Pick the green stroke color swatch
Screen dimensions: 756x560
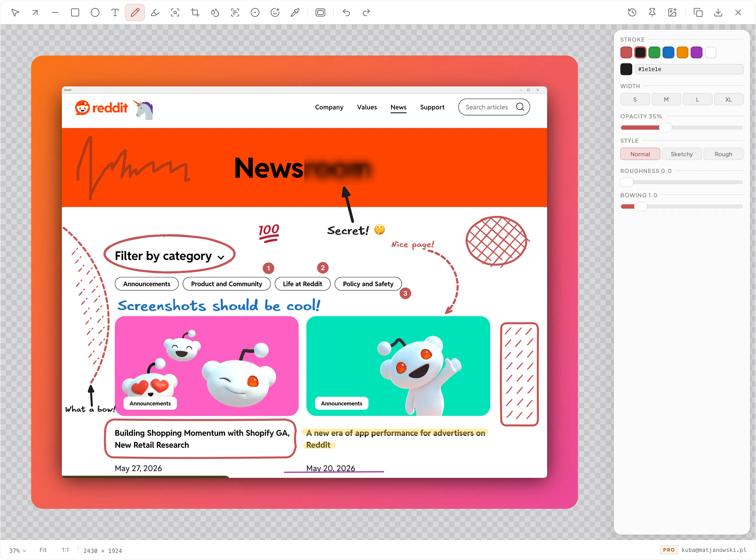[654, 52]
